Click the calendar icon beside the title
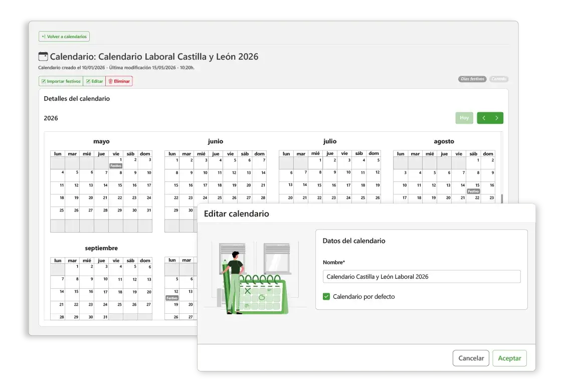The width and height of the screenshot is (564, 392). (x=43, y=57)
